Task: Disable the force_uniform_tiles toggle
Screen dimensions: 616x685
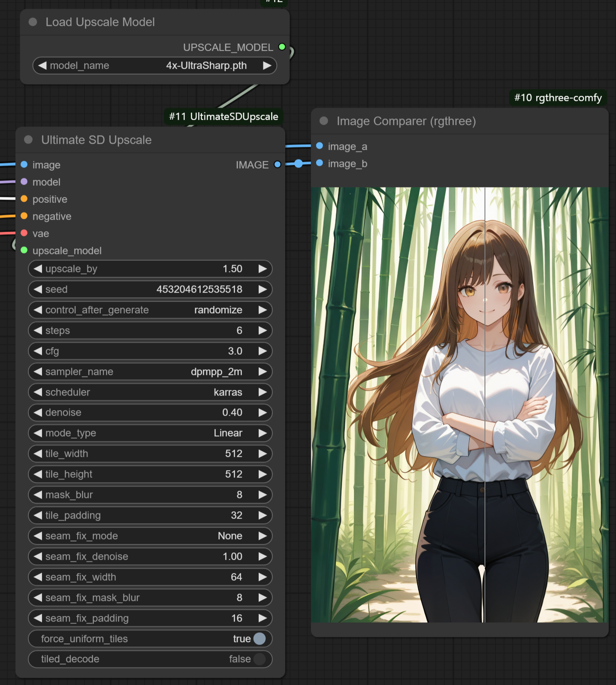Action: 260,639
